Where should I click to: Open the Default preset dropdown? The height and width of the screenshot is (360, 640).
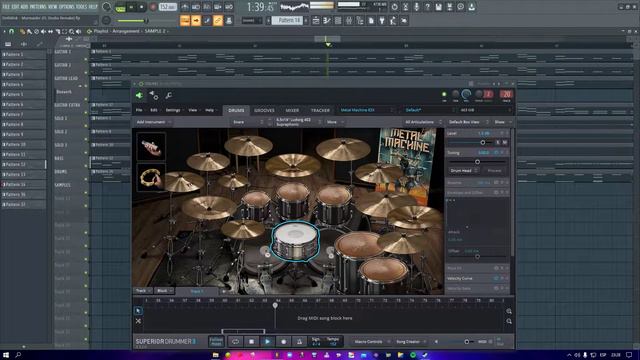[429, 110]
